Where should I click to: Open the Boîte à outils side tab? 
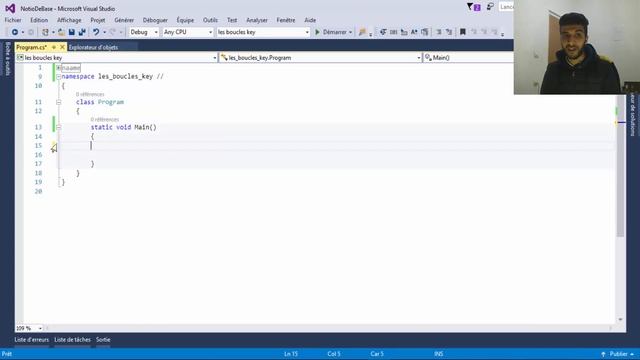pyautogui.click(x=7, y=59)
